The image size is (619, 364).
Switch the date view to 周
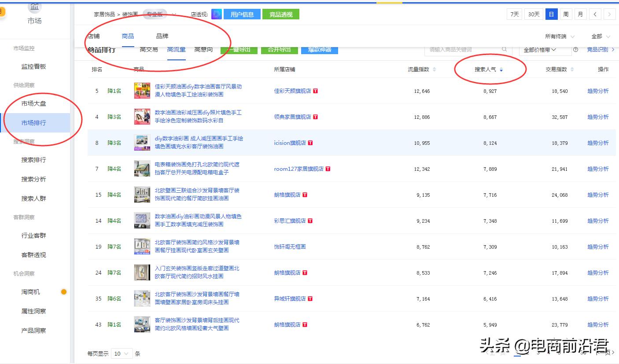(566, 14)
